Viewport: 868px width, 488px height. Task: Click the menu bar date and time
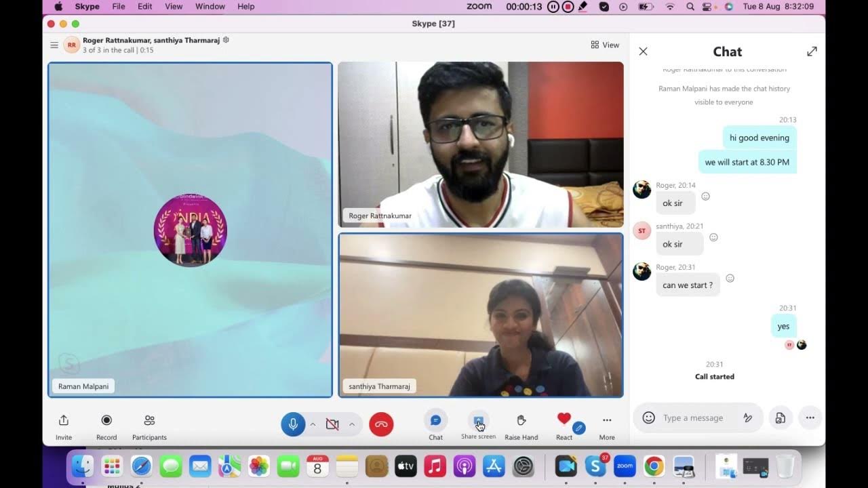point(778,6)
